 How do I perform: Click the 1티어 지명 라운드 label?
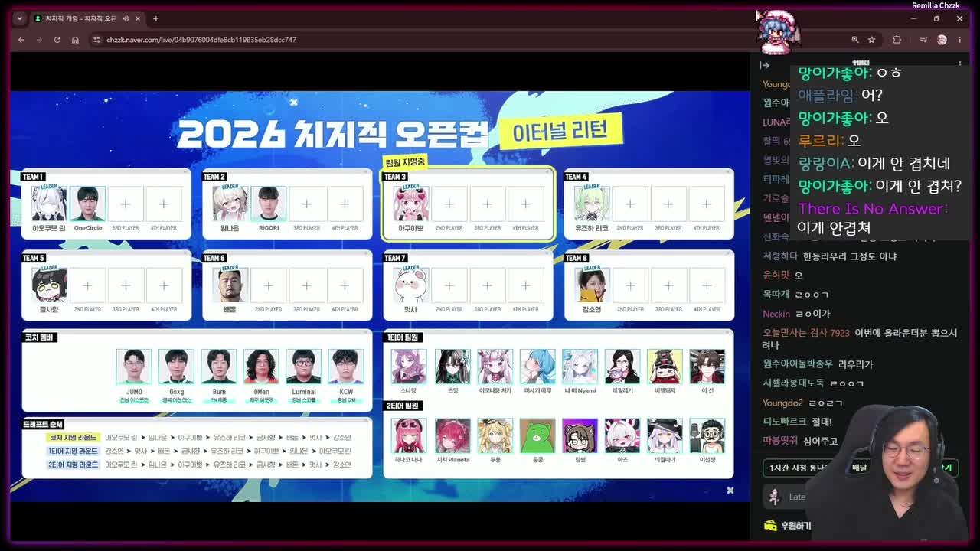[73, 451]
